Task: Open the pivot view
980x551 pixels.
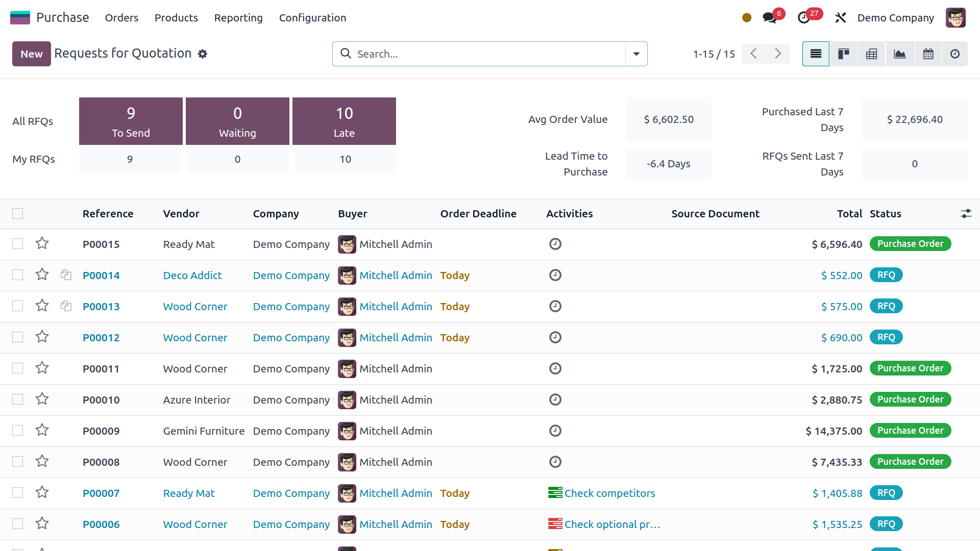Action: coord(871,54)
